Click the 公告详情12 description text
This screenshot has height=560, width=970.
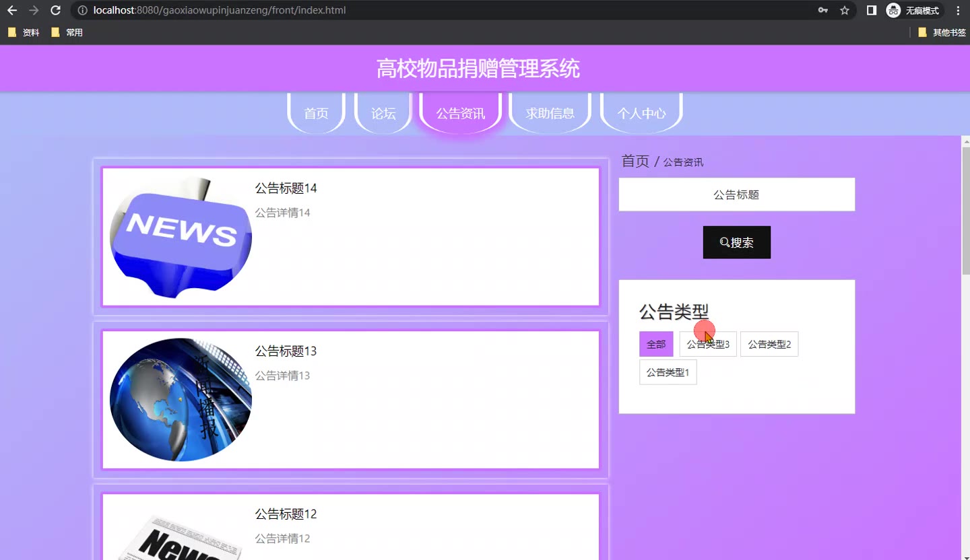(x=282, y=538)
